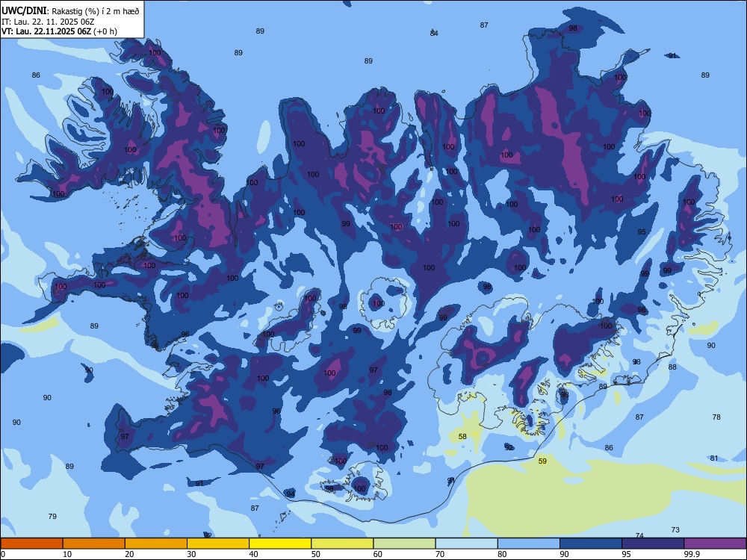Image resolution: width=747 pixels, height=560 pixels.
Task: Click the map value "79" over the southwestern sea
Action: click(x=52, y=516)
